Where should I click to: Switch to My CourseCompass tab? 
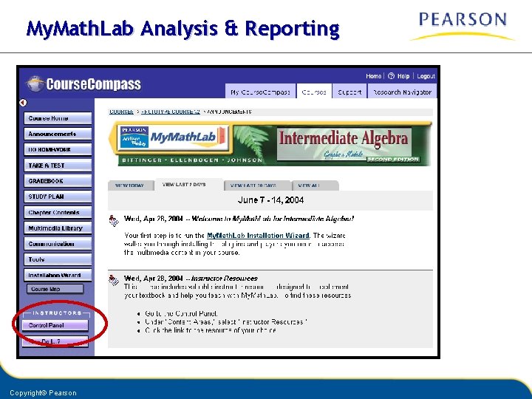[x=260, y=92]
